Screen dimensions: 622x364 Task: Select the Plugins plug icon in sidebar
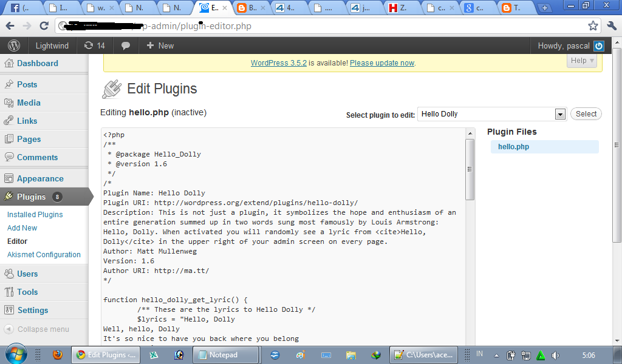10,197
